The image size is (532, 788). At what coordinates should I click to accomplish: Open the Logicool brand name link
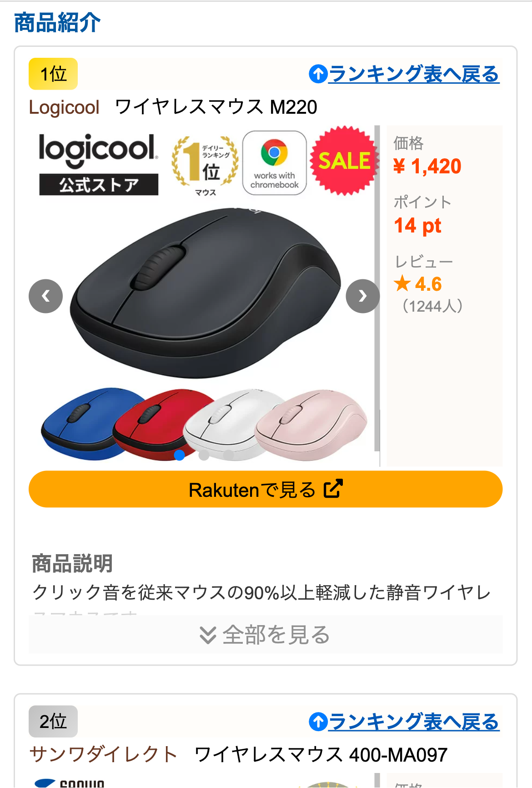(64, 107)
